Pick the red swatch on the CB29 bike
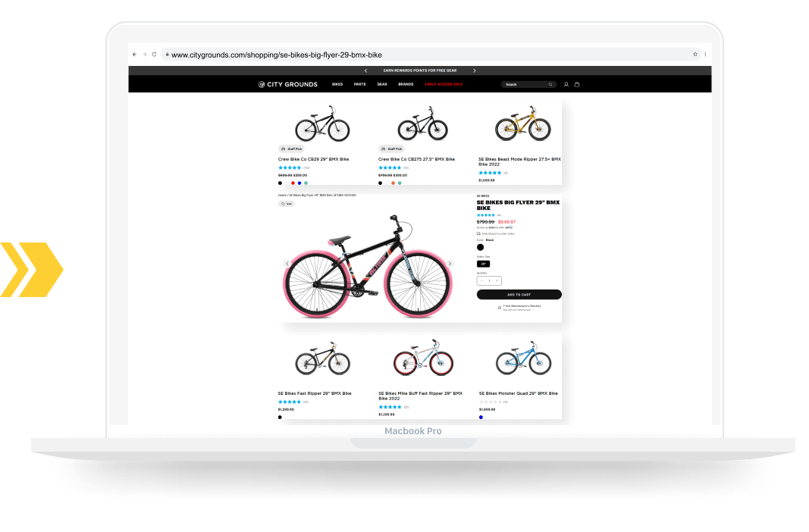 pos(293,183)
